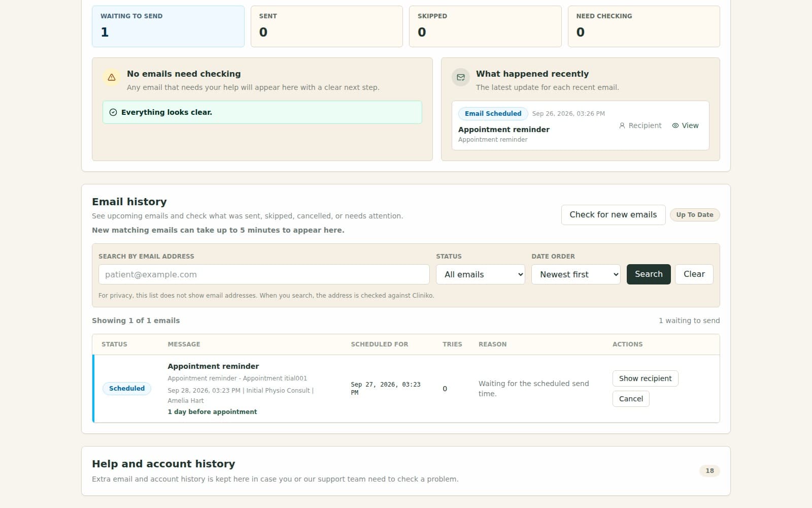Click the warning triangle icon
The image size is (812, 508).
coord(112,77)
